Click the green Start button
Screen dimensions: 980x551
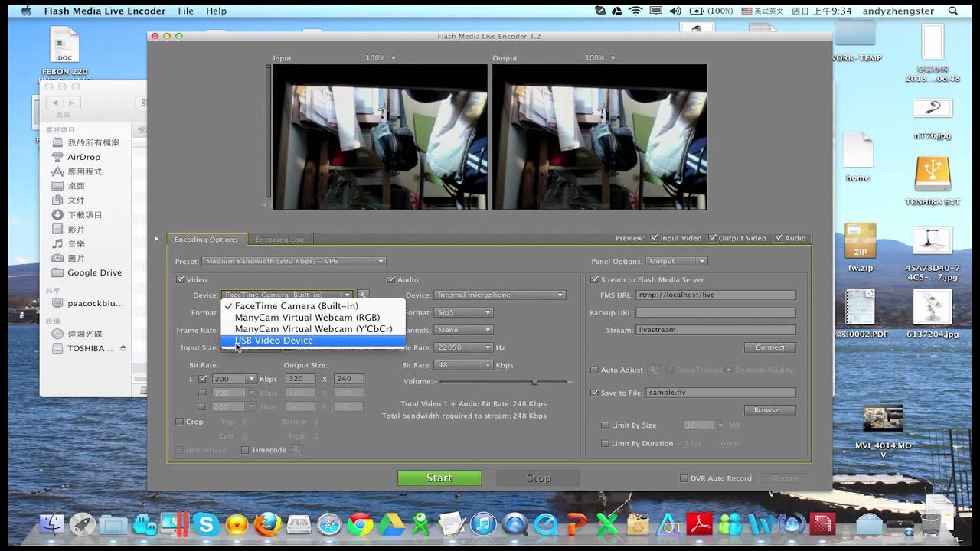tap(439, 478)
